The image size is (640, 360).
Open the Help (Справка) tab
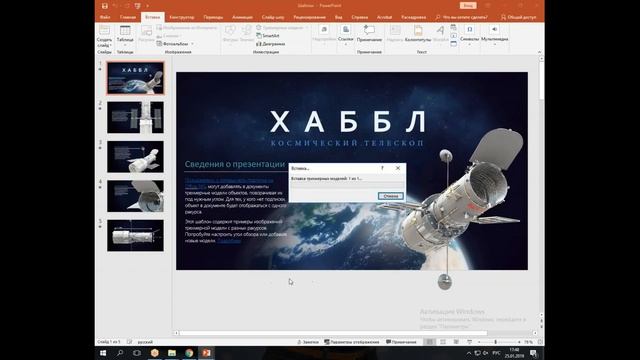(360, 17)
